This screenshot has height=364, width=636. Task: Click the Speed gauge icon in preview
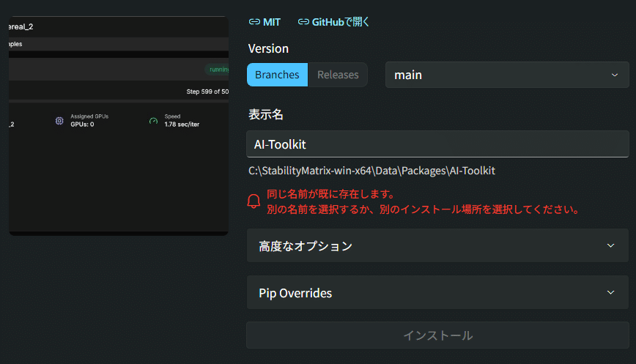coord(153,121)
